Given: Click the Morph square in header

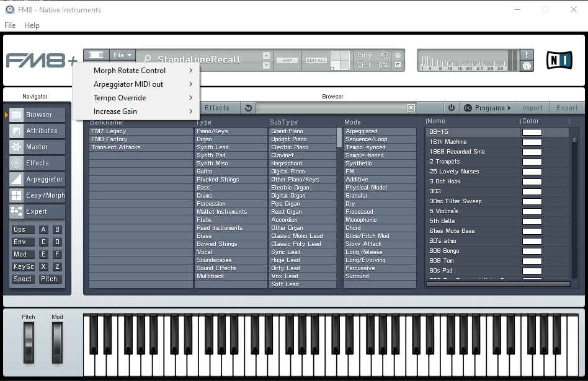Looking at the screenshot, I should pos(340,60).
